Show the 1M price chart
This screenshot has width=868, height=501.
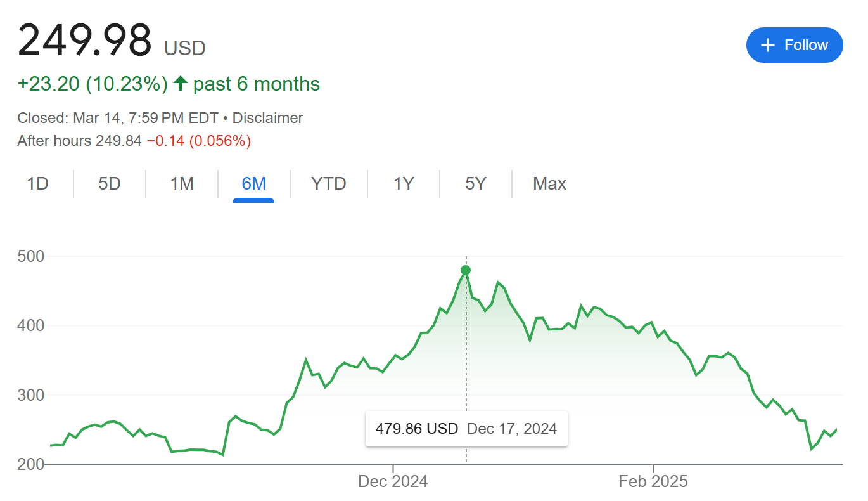click(x=182, y=184)
